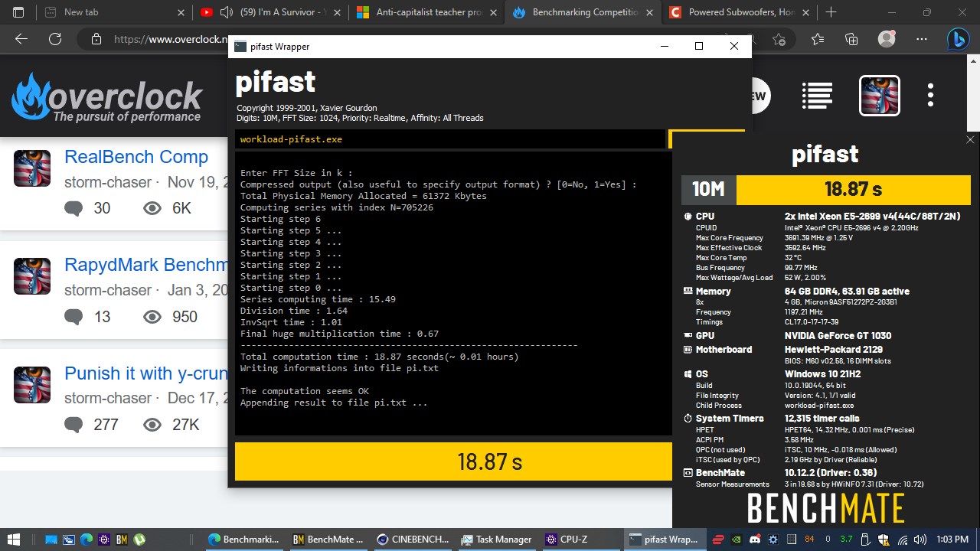Switch to BenchMate window in taskbar

(x=328, y=540)
